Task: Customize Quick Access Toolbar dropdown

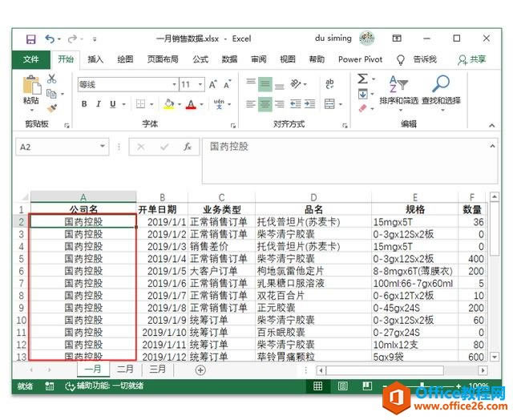Action: click(x=95, y=39)
